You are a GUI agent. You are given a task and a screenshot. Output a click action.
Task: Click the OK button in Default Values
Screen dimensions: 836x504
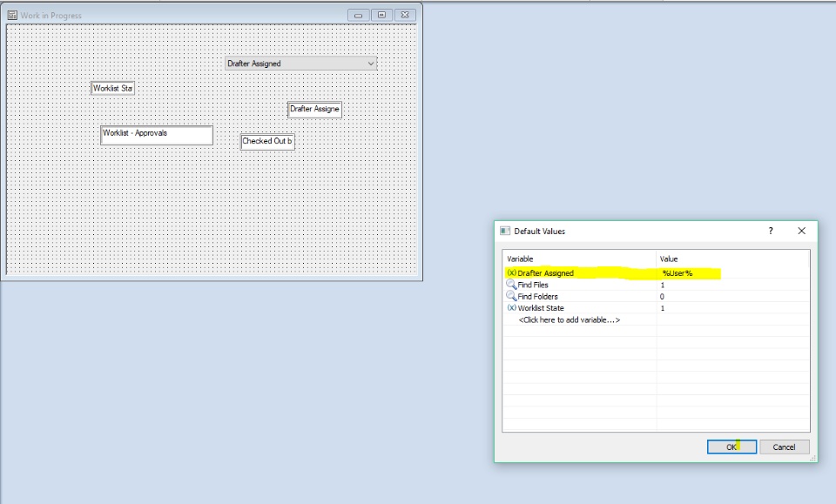coord(731,447)
